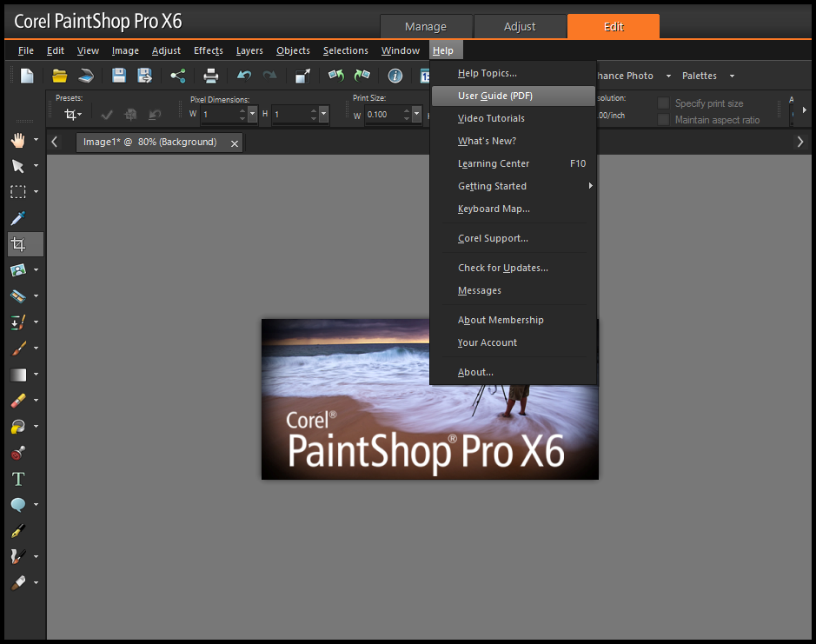Select the Dropper tool
Screen dimensions: 816x644
[x=18, y=217]
